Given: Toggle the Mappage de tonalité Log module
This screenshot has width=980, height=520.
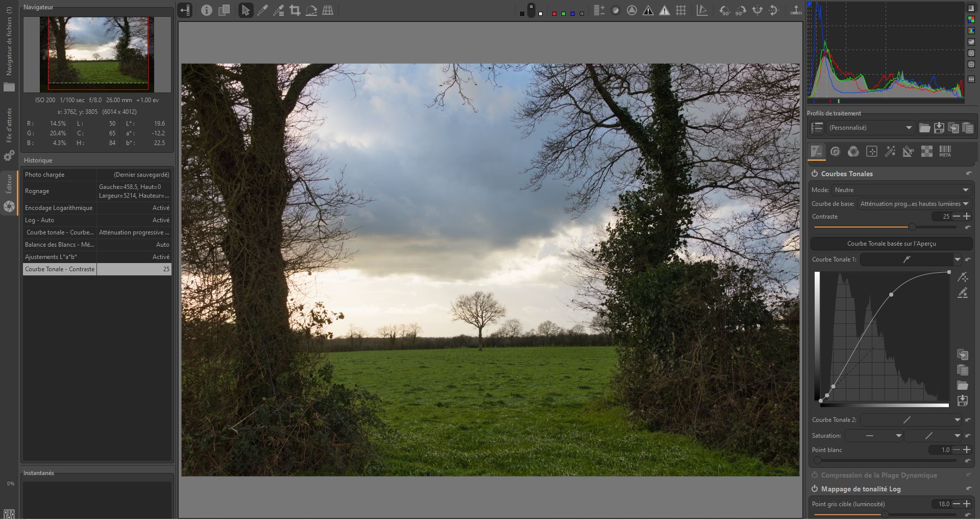Looking at the screenshot, I should [x=815, y=489].
